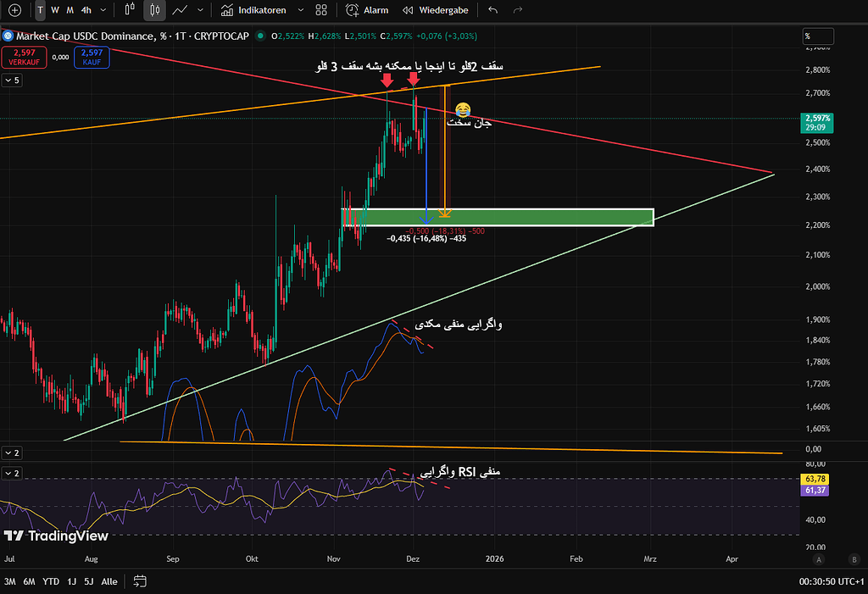This screenshot has width=868, height=594.
Task: Open the go-to-date calendar icon
Action: [x=141, y=581]
